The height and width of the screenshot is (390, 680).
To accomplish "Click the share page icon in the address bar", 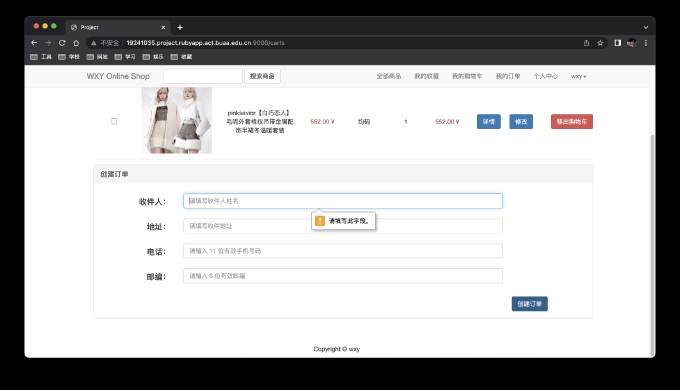I will (586, 43).
